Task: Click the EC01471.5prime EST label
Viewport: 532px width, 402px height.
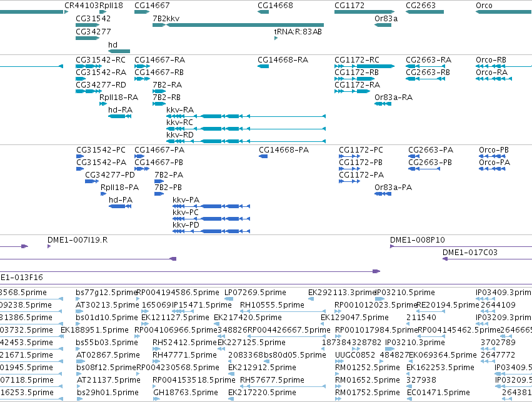Action: 438,393
